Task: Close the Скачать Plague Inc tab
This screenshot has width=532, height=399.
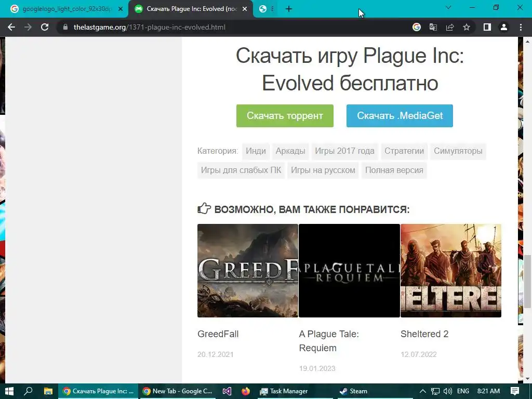Action: [x=245, y=9]
